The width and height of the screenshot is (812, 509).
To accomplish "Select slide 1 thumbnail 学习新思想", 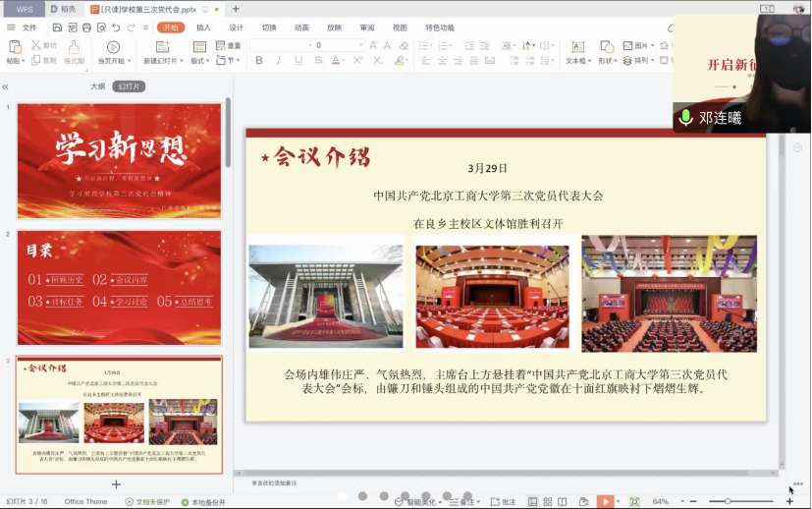I will point(119,161).
